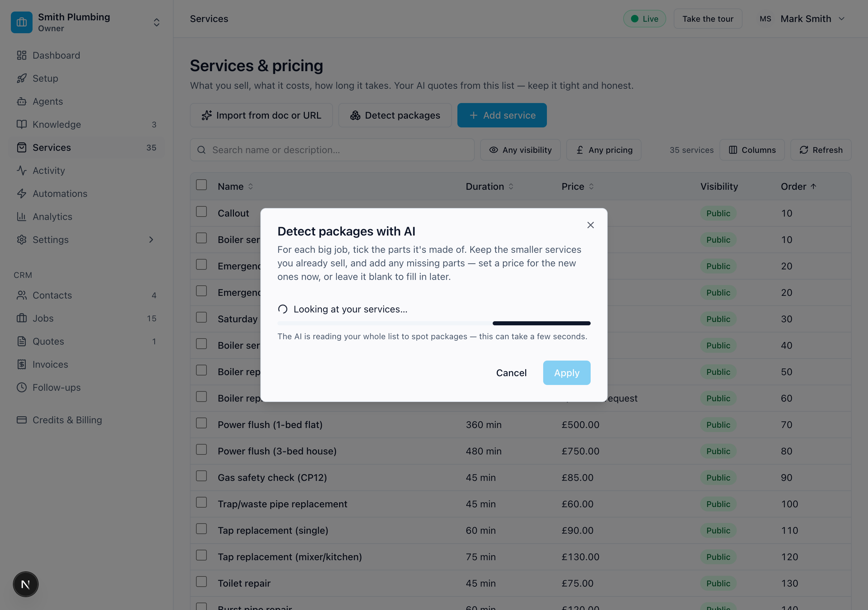Click the Agents robot icon
Screen dimensions: 868x610
click(x=22, y=101)
